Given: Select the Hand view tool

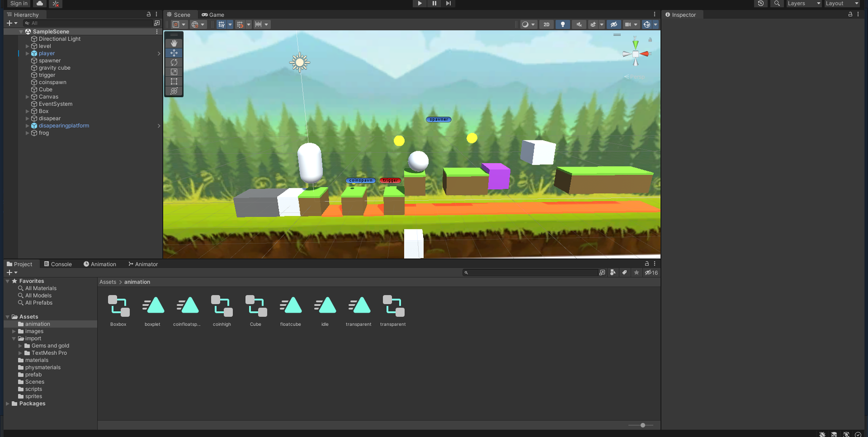Looking at the screenshot, I should coord(174,43).
